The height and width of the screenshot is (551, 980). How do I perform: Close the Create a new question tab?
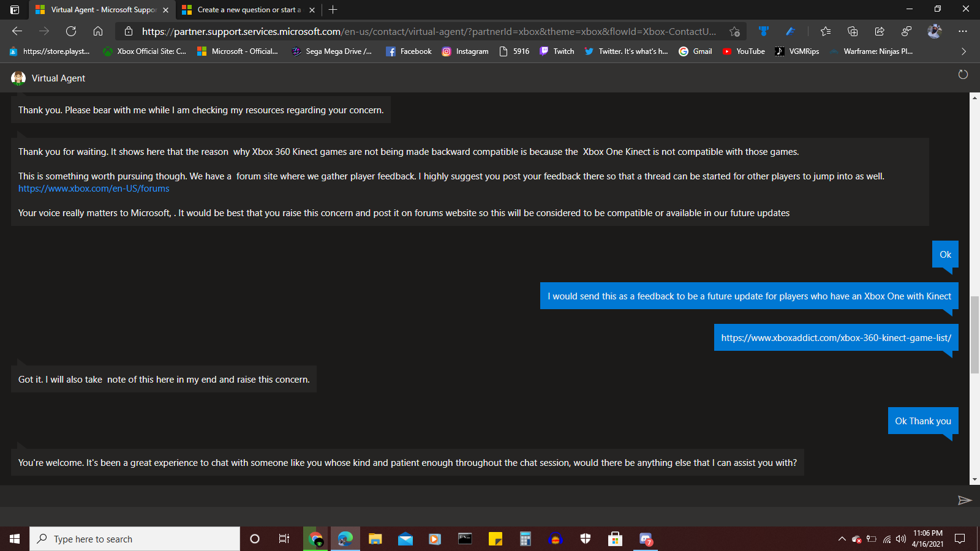312,10
